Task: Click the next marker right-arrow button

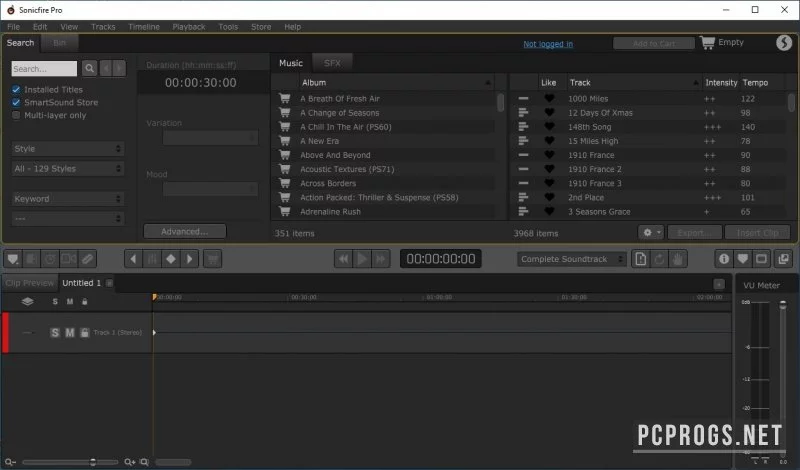Action: click(189, 259)
